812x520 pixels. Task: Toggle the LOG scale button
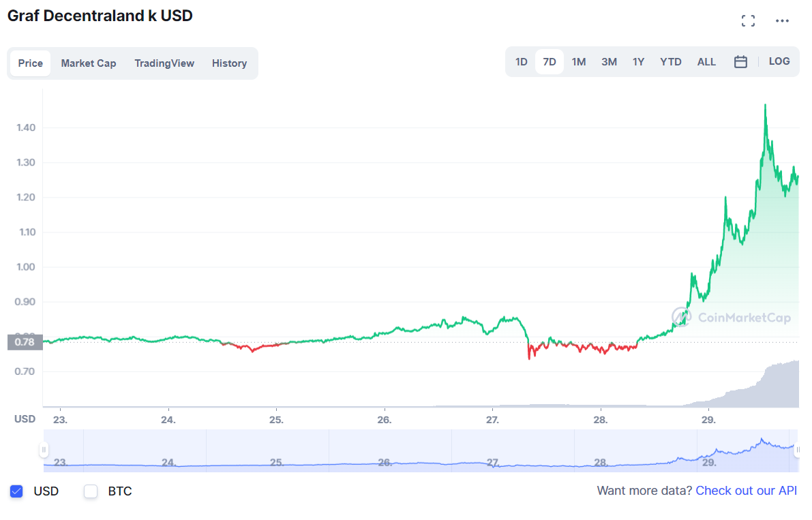tap(779, 61)
